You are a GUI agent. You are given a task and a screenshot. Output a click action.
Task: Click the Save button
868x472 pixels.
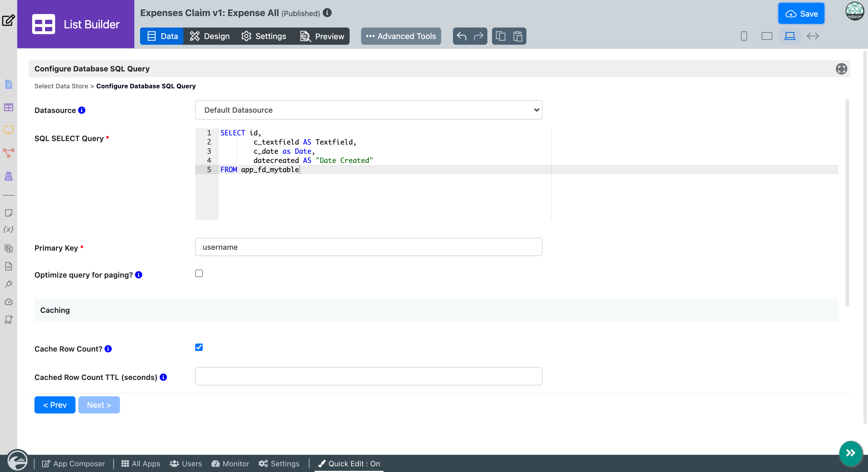tap(801, 14)
